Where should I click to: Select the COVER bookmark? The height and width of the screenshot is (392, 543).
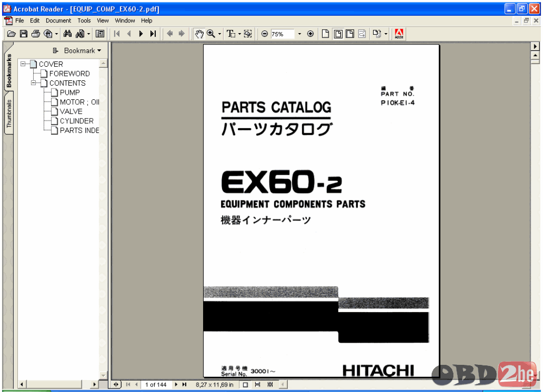51,64
